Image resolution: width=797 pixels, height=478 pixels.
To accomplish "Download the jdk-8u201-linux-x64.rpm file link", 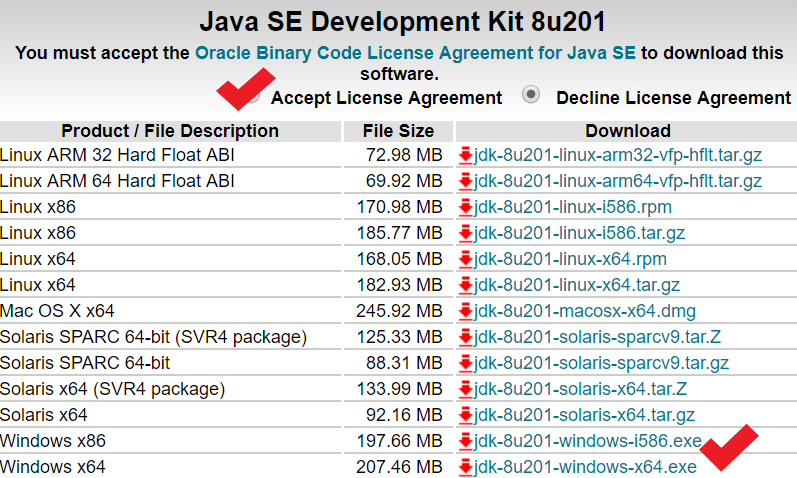I will coord(570,259).
